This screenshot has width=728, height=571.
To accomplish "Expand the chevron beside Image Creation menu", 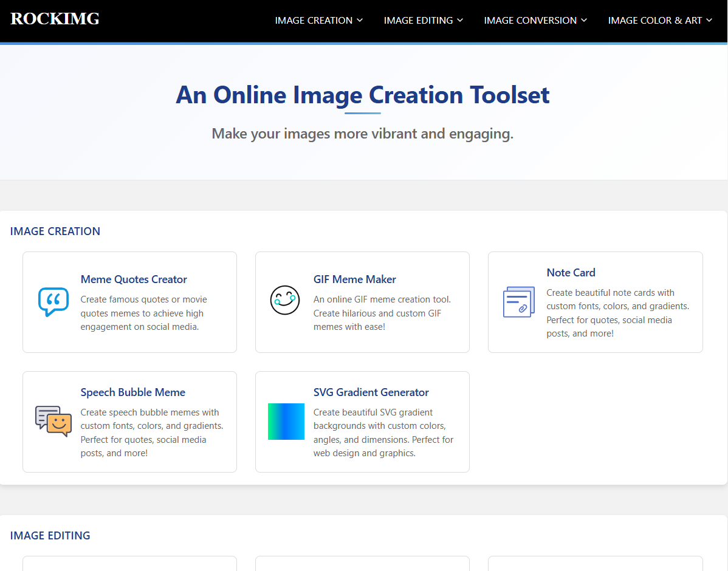I will coord(360,20).
